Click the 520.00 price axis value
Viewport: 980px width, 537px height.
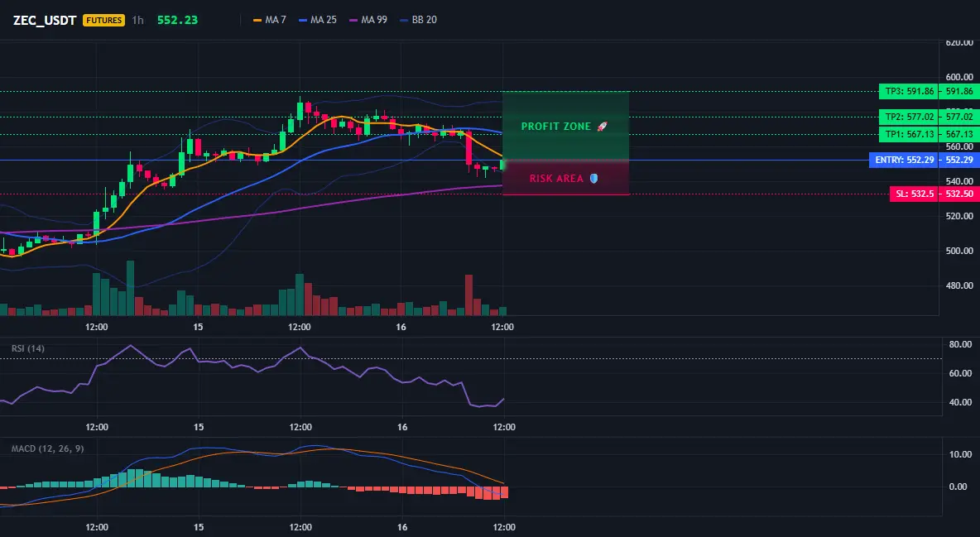959,216
